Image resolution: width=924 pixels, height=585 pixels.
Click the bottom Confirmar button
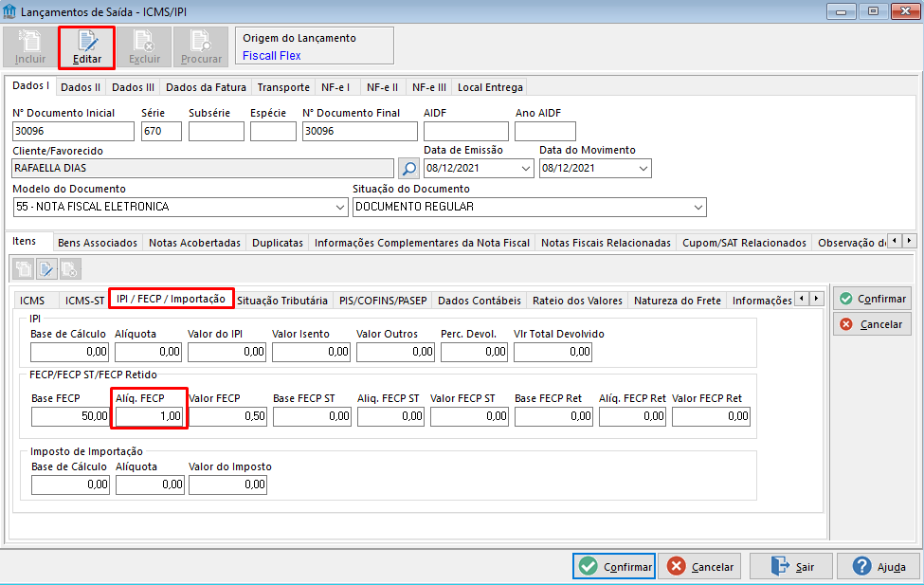(x=614, y=567)
